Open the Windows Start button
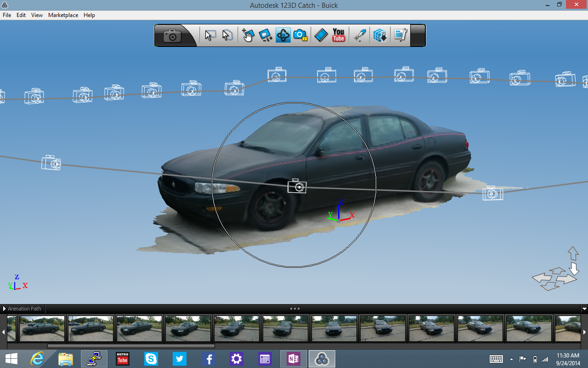Screen dimensions: 588x368 [11, 359]
